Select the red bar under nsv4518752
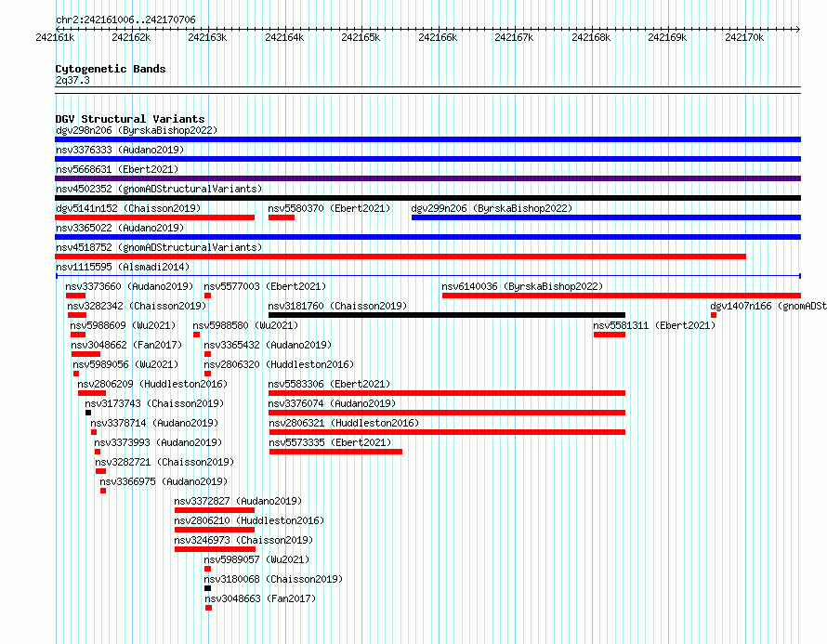The image size is (827, 644). [x=400, y=256]
